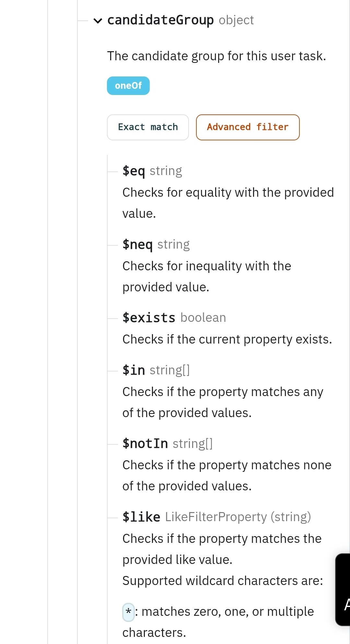Select the Advanced filter tab
The image size is (350, 644).
pyautogui.click(x=248, y=127)
